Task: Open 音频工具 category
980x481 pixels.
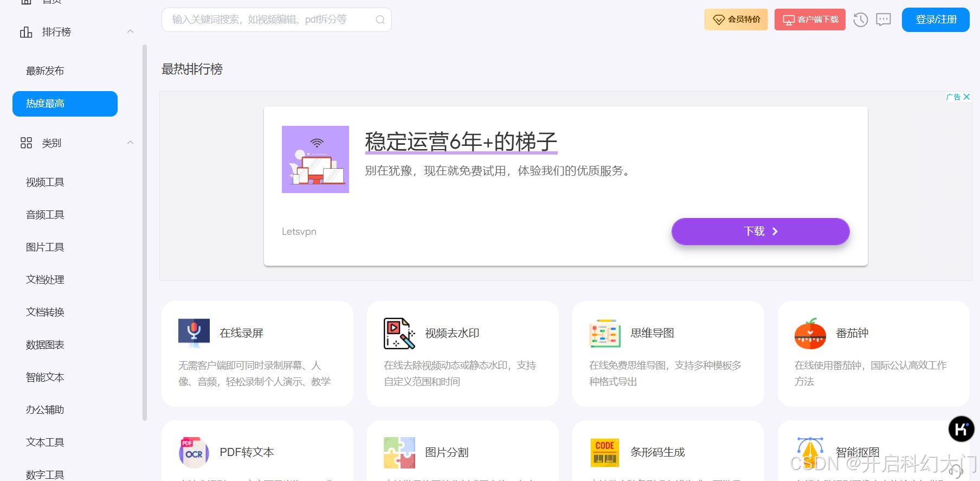Action: point(45,215)
